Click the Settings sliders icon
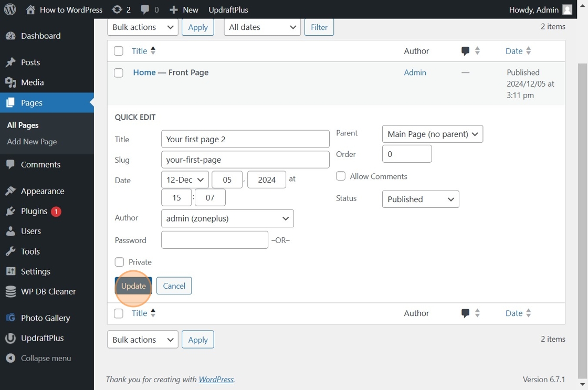Viewport: 588px width, 390px height. point(10,271)
